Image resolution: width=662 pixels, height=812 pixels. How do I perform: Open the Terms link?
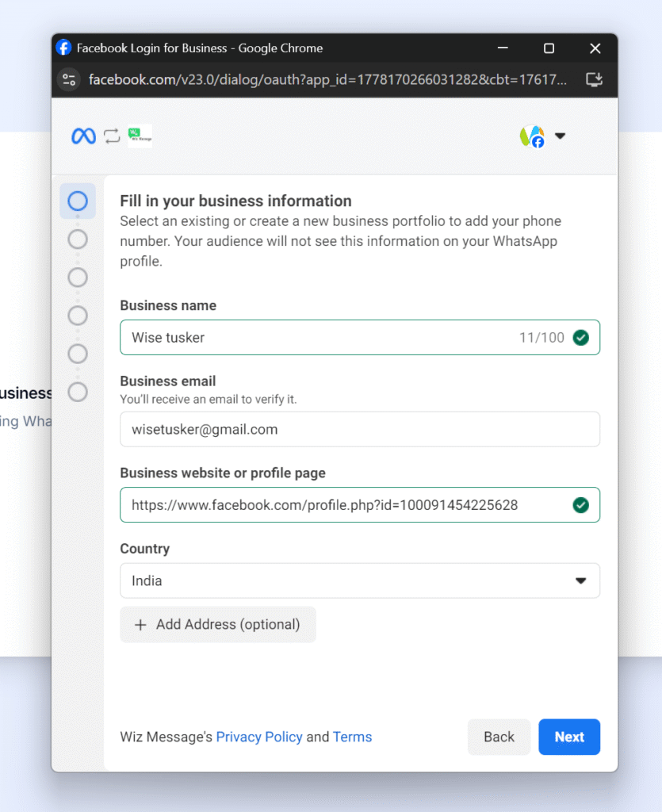352,737
